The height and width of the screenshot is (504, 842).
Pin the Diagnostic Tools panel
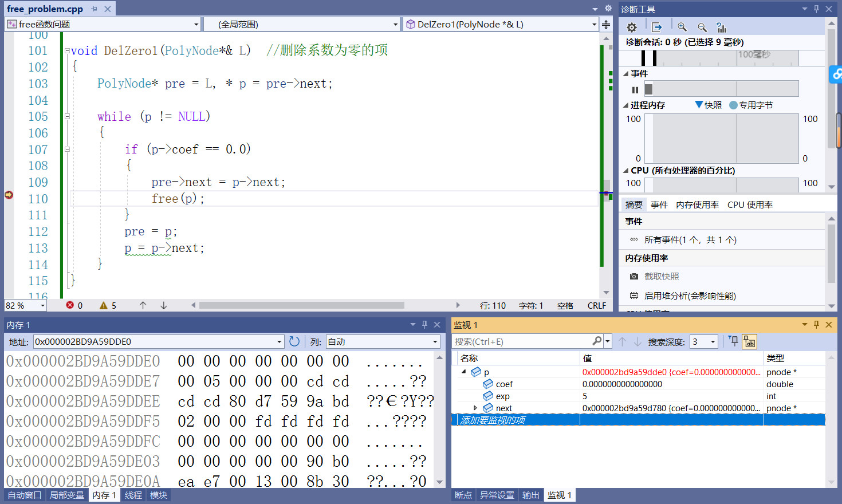pyautogui.click(x=817, y=9)
